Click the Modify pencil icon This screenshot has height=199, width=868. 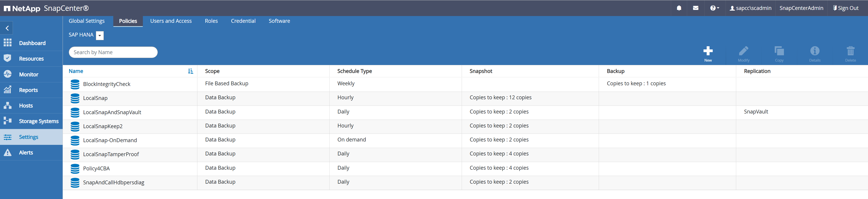743,51
